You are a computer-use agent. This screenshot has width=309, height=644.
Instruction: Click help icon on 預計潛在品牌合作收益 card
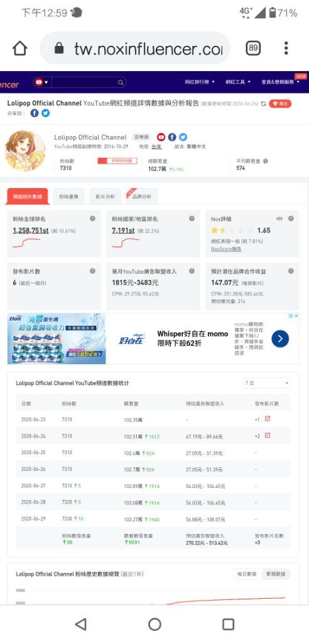point(291,271)
